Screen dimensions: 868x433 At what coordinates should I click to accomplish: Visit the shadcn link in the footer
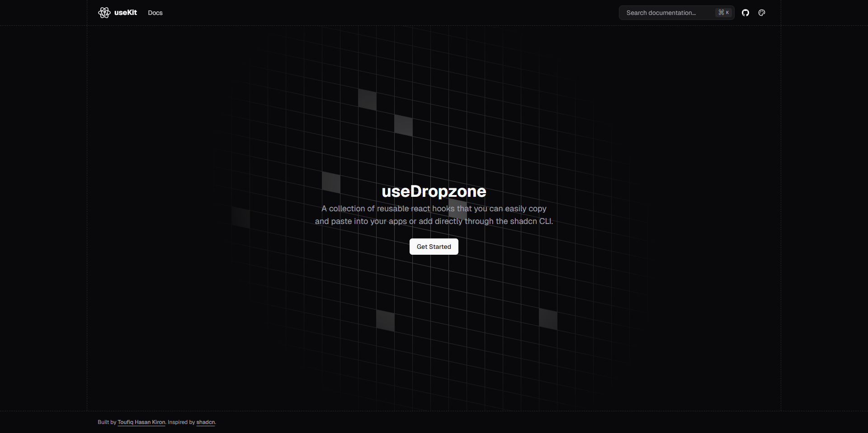205,422
